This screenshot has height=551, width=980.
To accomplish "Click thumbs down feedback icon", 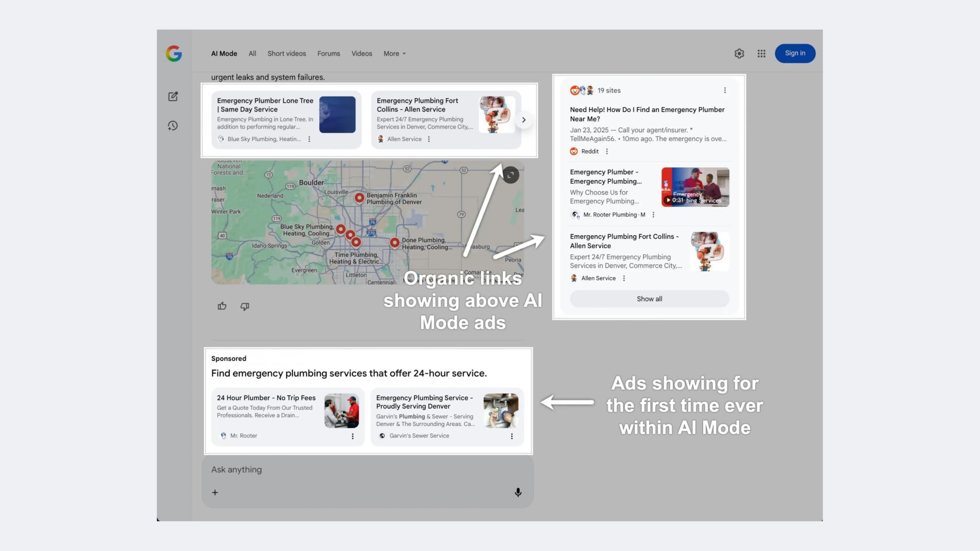I will point(245,306).
